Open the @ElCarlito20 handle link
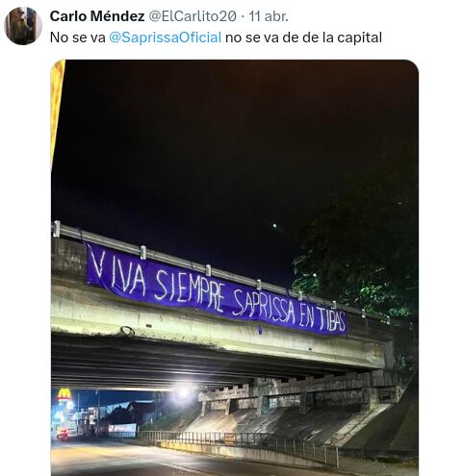The width and height of the screenshot is (463, 476). pos(193,16)
